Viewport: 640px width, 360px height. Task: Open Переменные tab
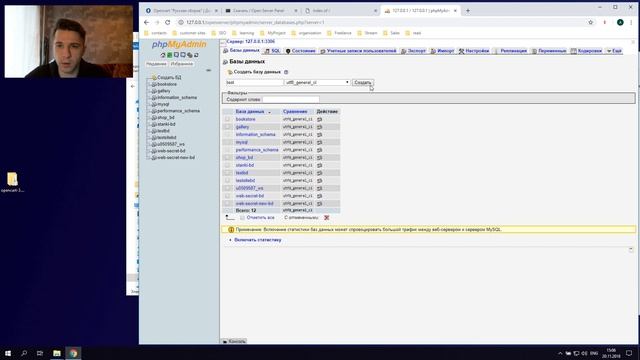[549, 51]
